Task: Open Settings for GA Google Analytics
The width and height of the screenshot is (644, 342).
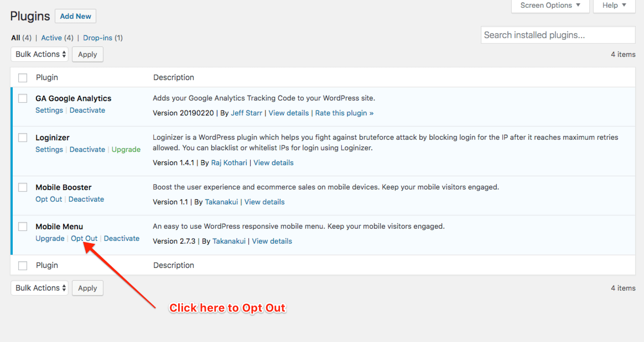Action: 49,111
